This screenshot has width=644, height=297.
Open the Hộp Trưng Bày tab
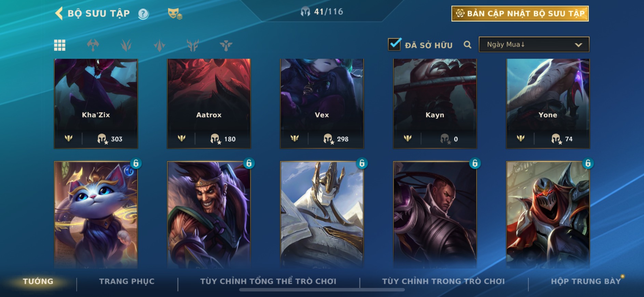tap(586, 281)
